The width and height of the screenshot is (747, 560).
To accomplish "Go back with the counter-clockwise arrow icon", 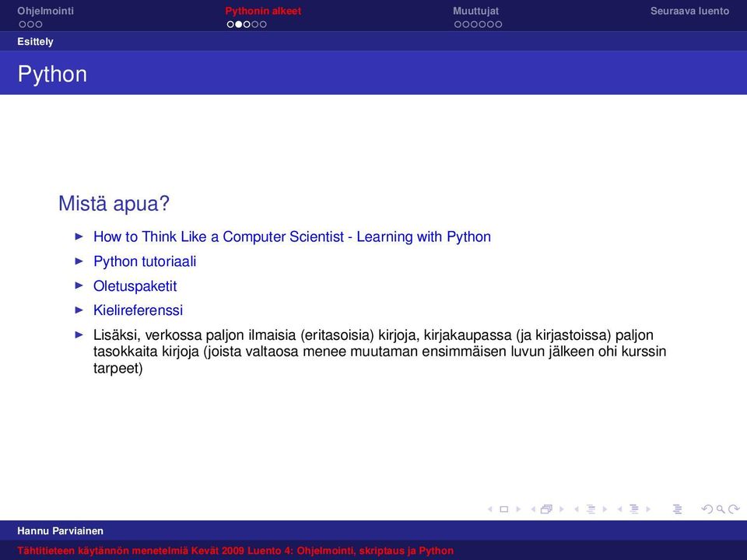I will point(707,509).
